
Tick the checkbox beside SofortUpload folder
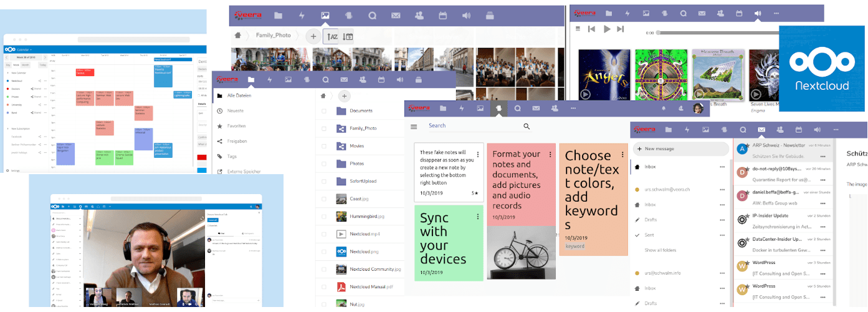pyautogui.click(x=323, y=181)
